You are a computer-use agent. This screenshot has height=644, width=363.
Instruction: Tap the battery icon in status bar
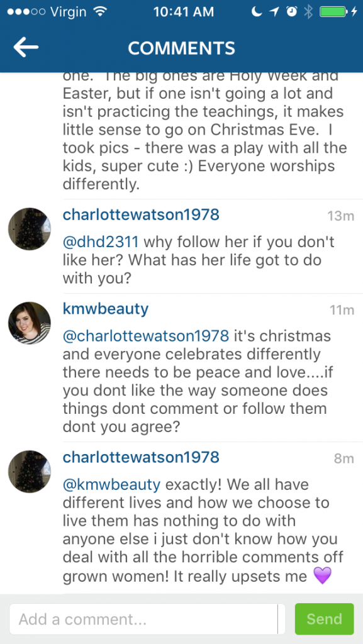(x=333, y=11)
